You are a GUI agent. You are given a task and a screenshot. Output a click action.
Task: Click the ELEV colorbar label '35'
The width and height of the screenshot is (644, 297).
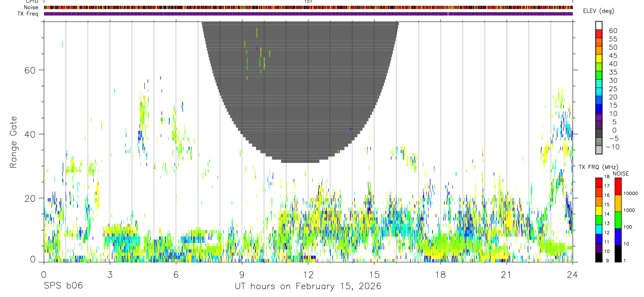(613, 72)
